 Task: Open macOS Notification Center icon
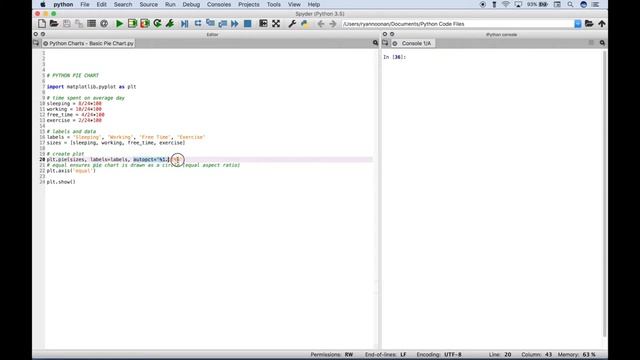click(x=596, y=4)
